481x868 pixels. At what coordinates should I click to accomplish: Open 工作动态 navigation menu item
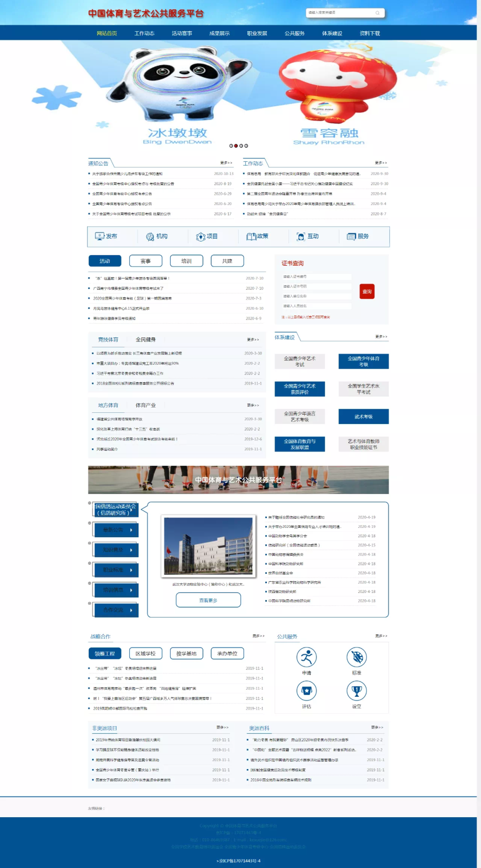[144, 33]
